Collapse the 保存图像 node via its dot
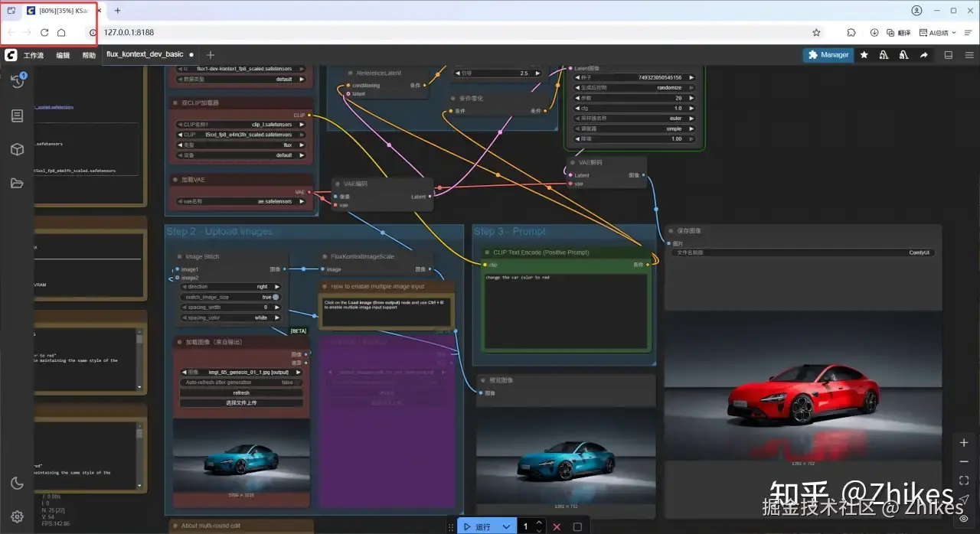Viewport: 980px width, 534px height. click(671, 230)
